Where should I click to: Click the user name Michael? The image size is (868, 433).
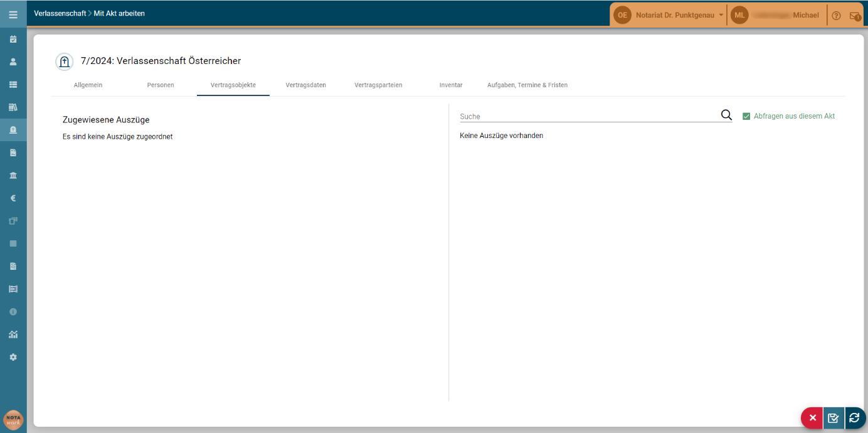pyautogui.click(x=806, y=15)
